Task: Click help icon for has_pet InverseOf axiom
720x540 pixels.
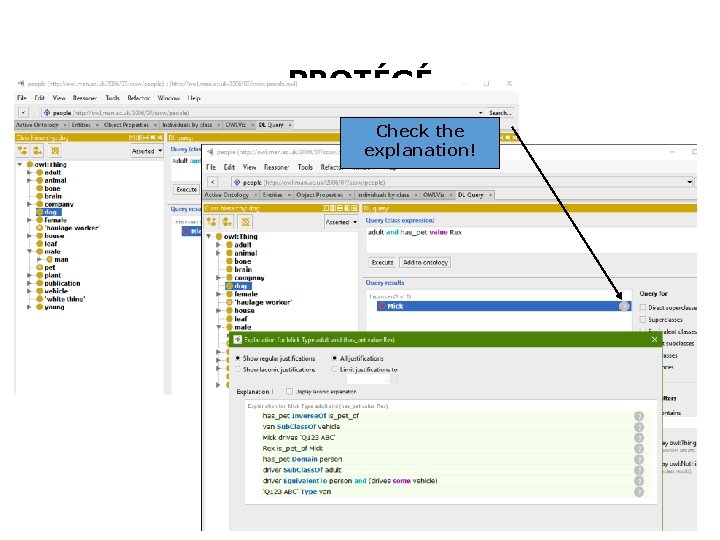Action: tap(639, 416)
